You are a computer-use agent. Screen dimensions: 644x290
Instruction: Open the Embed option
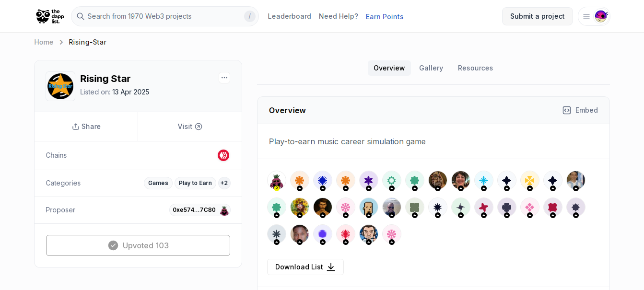[580, 110]
